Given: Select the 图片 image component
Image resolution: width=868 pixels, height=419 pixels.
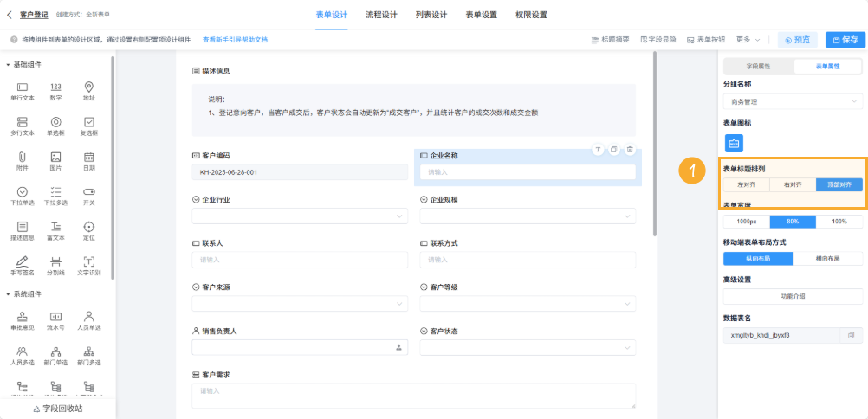Looking at the screenshot, I should [x=55, y=162].
